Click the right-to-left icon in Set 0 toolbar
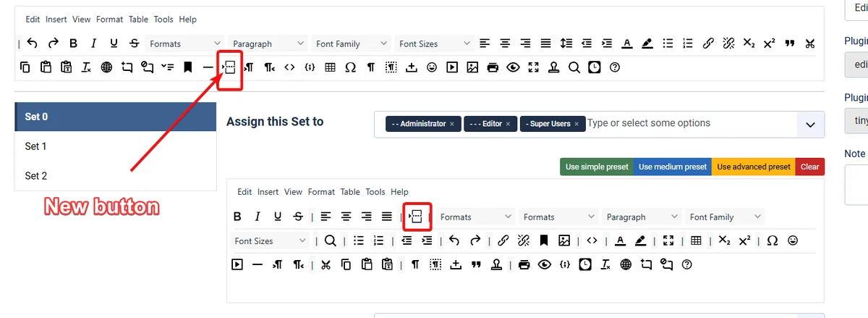The height and width of the screenshot is (318, 868). (298, 264)
